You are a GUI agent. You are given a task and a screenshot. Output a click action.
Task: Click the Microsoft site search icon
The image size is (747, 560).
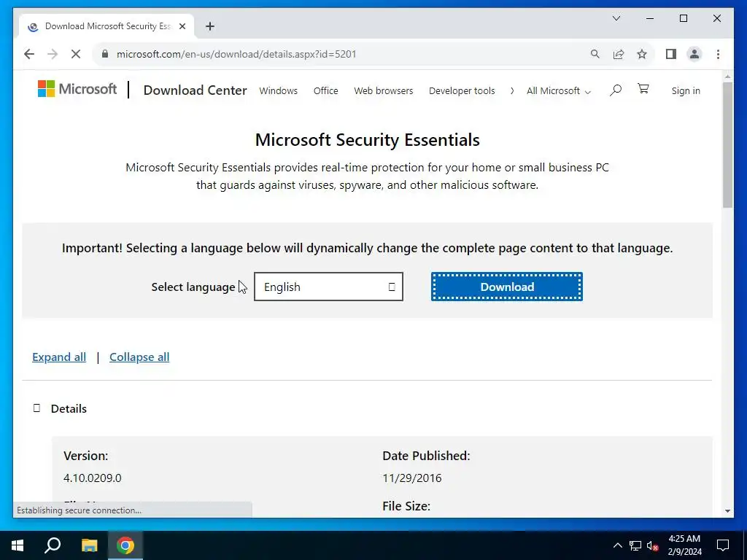(x=616, y=90)
